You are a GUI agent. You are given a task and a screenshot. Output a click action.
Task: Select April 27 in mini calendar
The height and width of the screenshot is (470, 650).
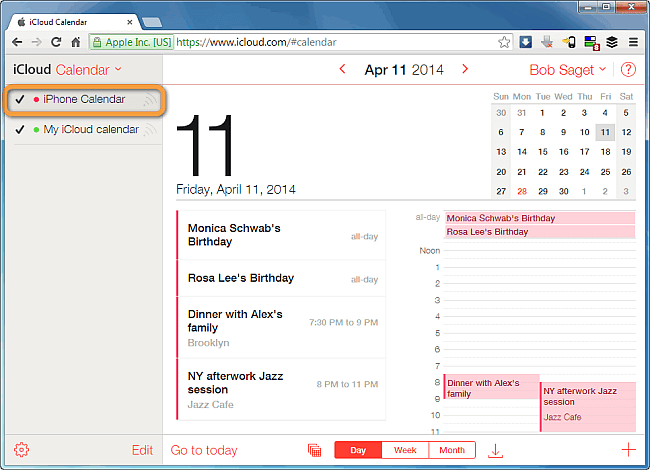point(501,191)
